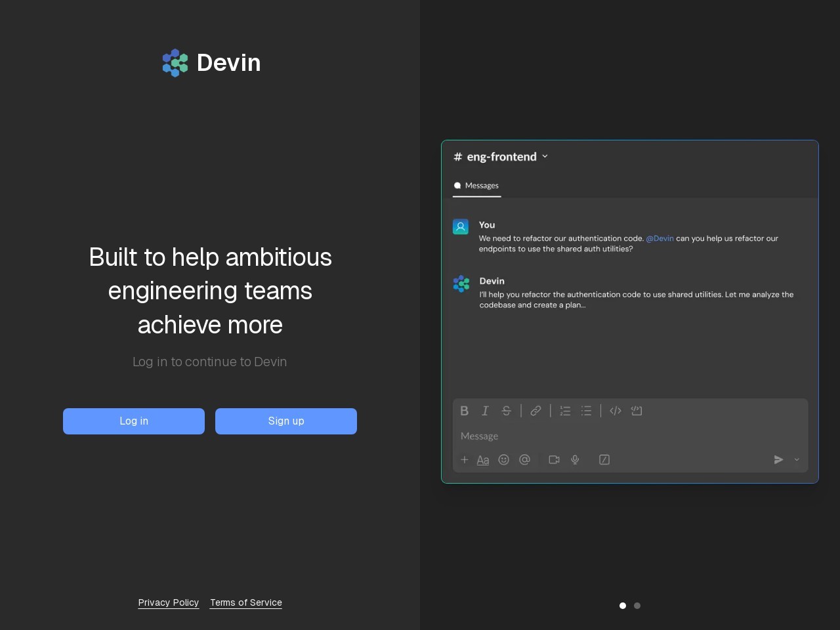Toggle the text formatting Aa option
Screen dimensions: 840x630
(483, 459)
